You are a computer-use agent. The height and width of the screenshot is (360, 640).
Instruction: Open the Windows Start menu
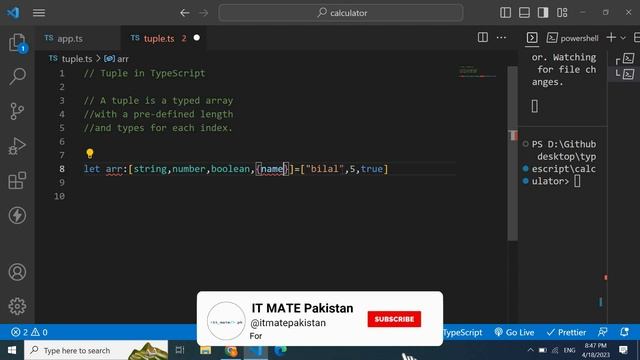point(12,350)
